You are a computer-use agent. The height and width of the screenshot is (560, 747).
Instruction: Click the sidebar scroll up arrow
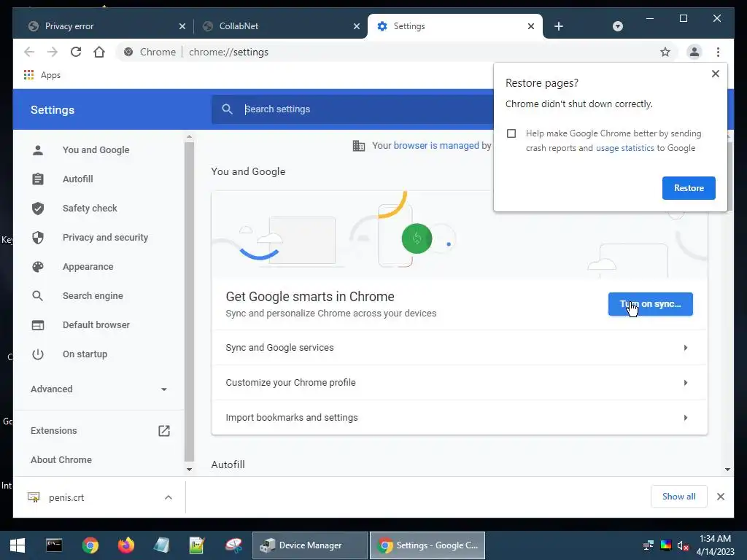pos(189,136)
